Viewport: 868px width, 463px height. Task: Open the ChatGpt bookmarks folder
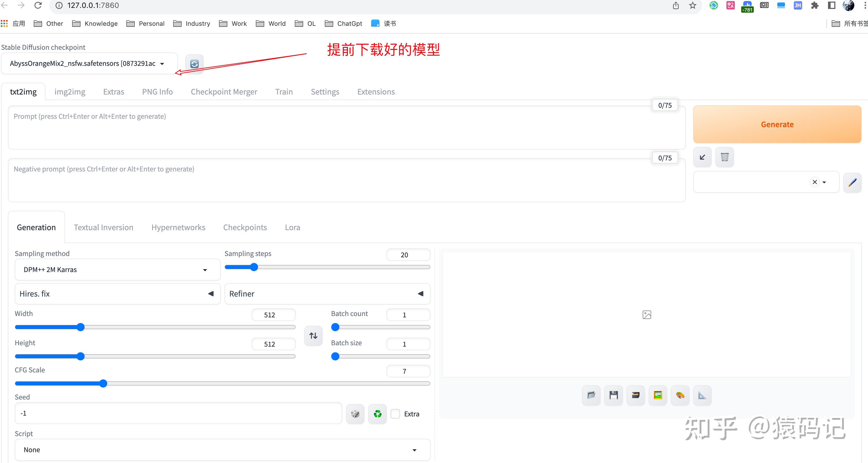(343, 24)
